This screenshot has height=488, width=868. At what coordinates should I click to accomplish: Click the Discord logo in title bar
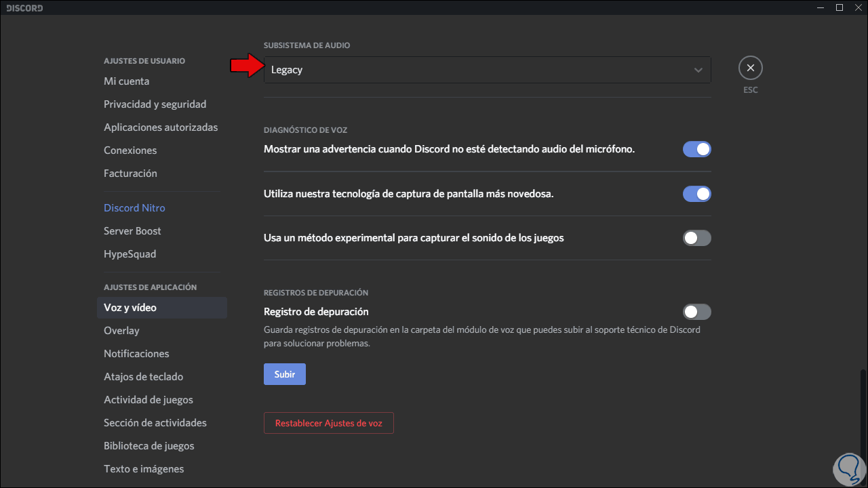point(24,8)
